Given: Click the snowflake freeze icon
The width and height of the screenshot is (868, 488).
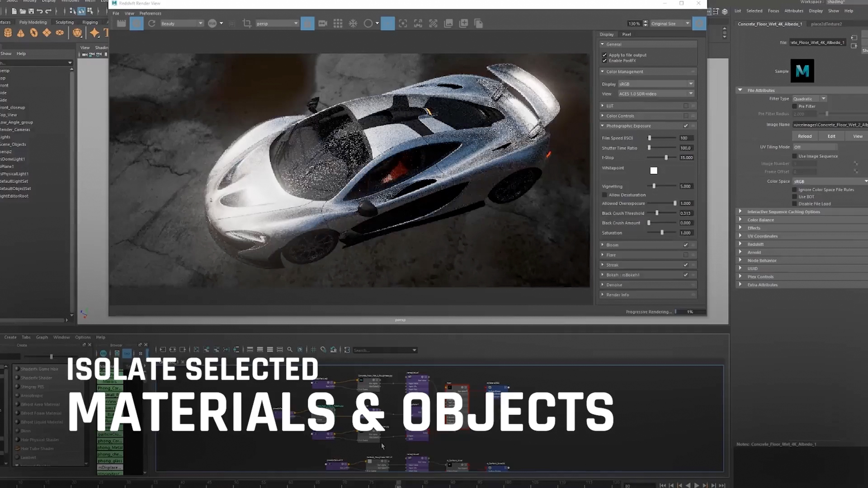Looking at the screenshot, I should (353, 23).
